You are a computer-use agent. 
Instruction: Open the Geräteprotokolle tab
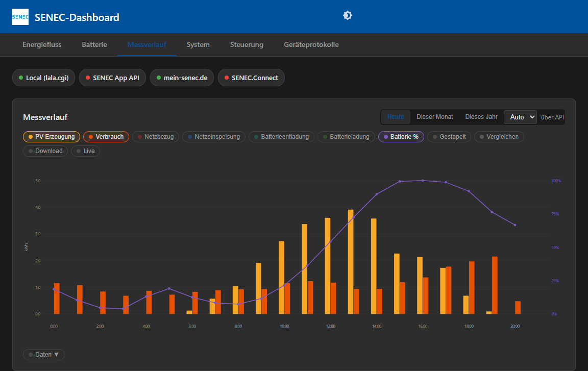[x=311, y=44]
